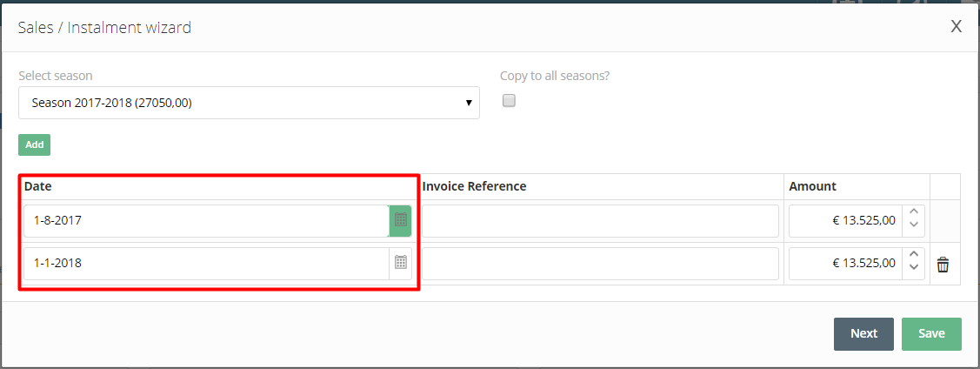Close the Instalment wizard dialog
This screenshot has height=369, width=980.
coord(956,27)
